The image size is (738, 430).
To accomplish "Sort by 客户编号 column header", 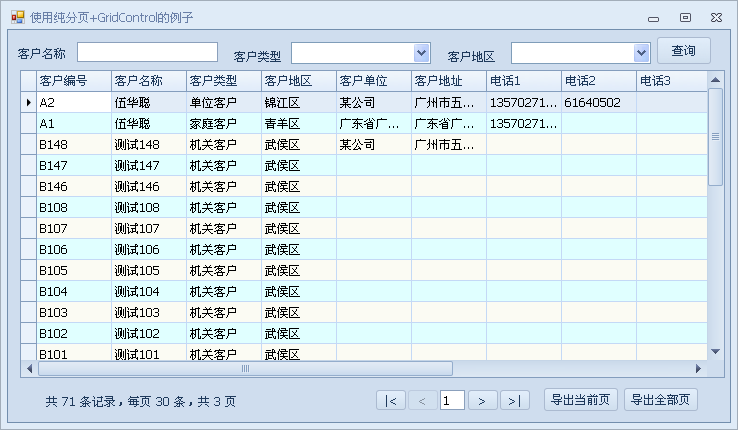I will (73, 80).
